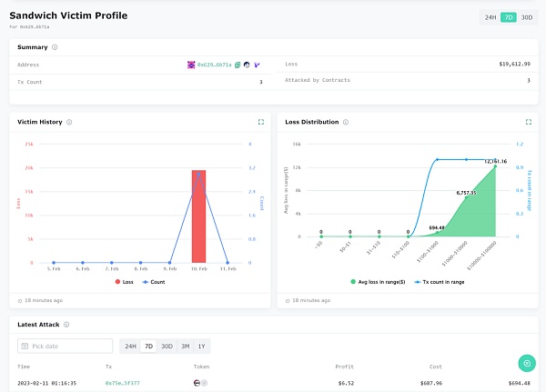Open the floating green chat button
Screen dimensions: 546x392
point(525,363)
